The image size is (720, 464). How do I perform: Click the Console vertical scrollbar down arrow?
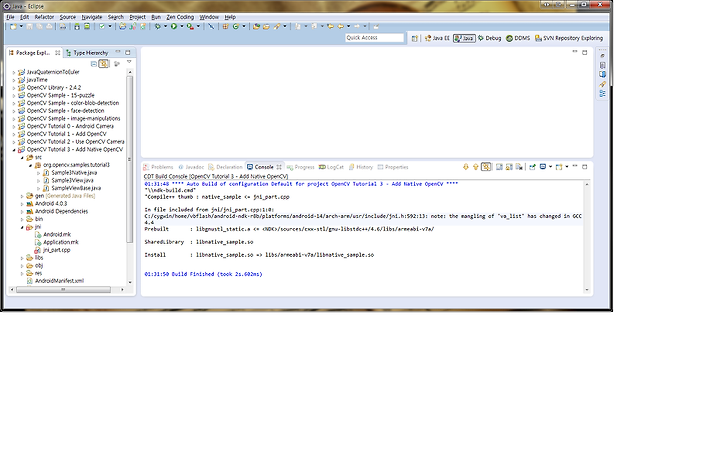click(x=587, y=290)
